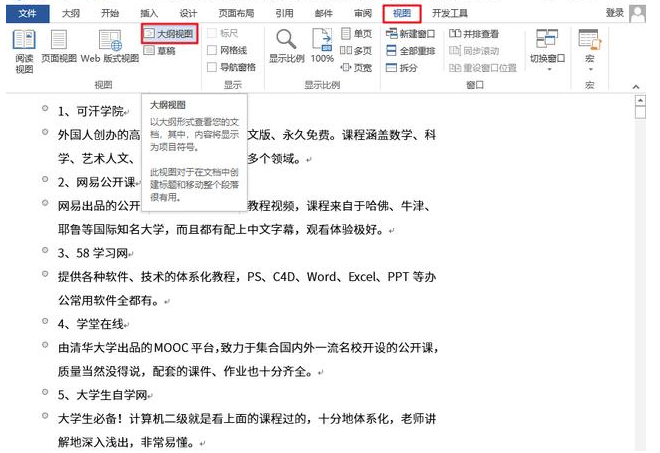Open the Developer tab (开发工具)

pyautogui.click(x=450, y=13)
